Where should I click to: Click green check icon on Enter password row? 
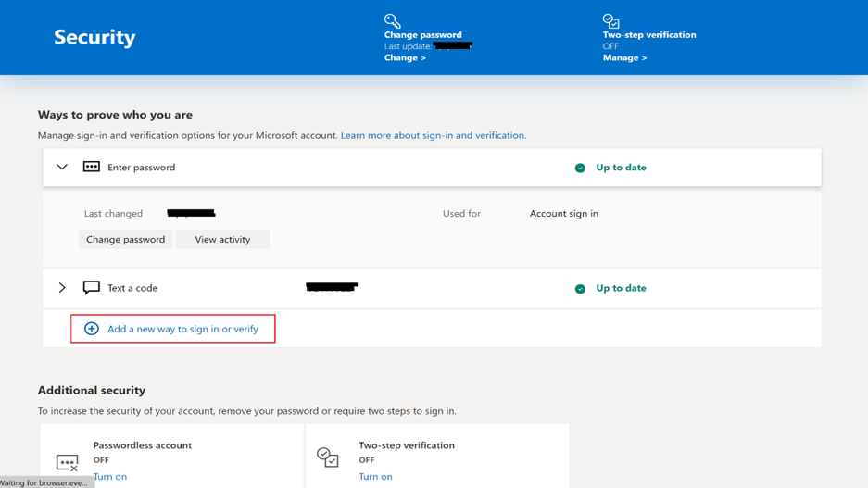click(x=580, y=169)
